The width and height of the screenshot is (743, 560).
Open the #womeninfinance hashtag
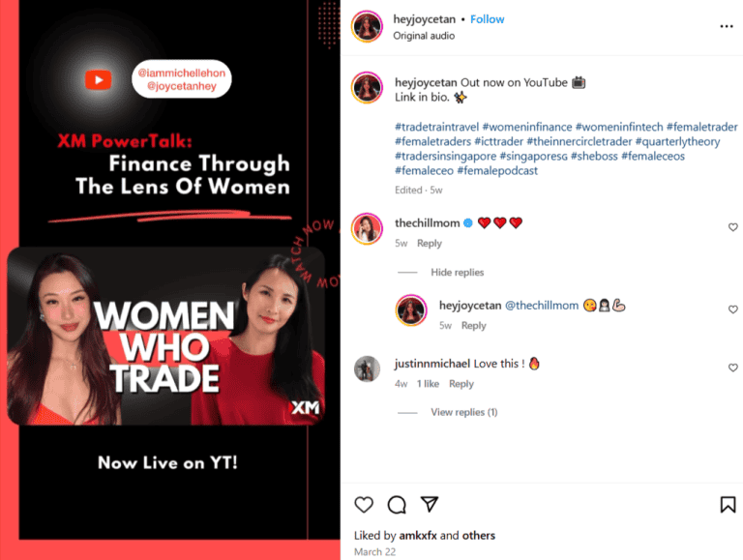[527, 127]
